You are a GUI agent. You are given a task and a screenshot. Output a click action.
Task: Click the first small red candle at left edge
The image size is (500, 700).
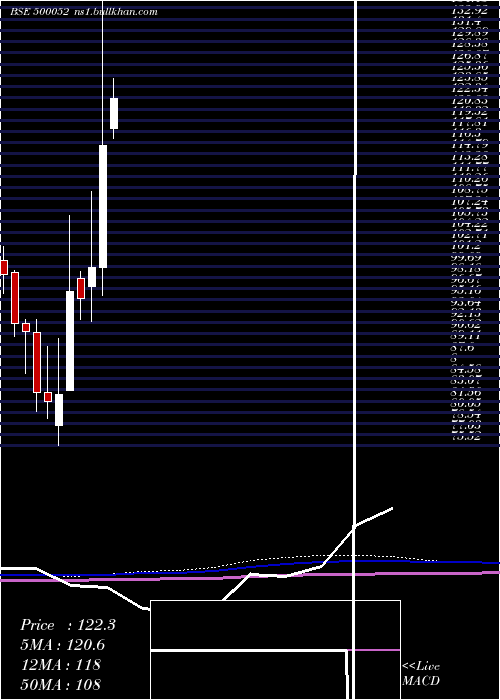click(4, 267)
